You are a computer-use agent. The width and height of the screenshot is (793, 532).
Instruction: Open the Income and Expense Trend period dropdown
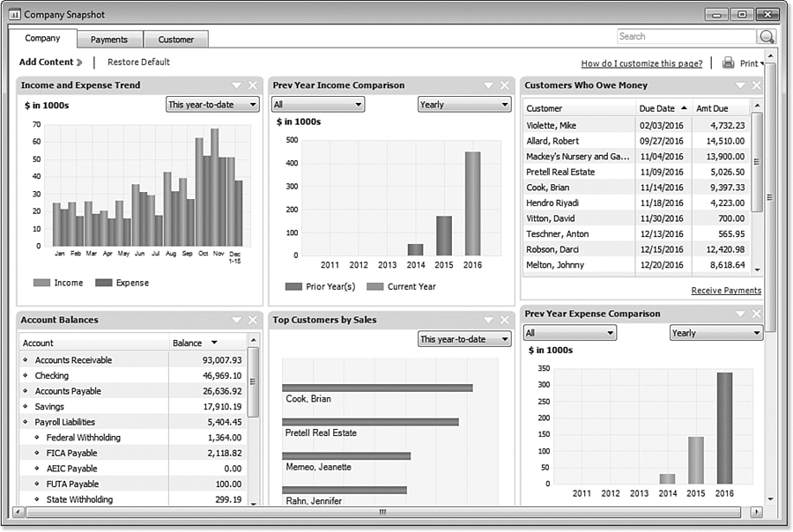coord(212,105)
